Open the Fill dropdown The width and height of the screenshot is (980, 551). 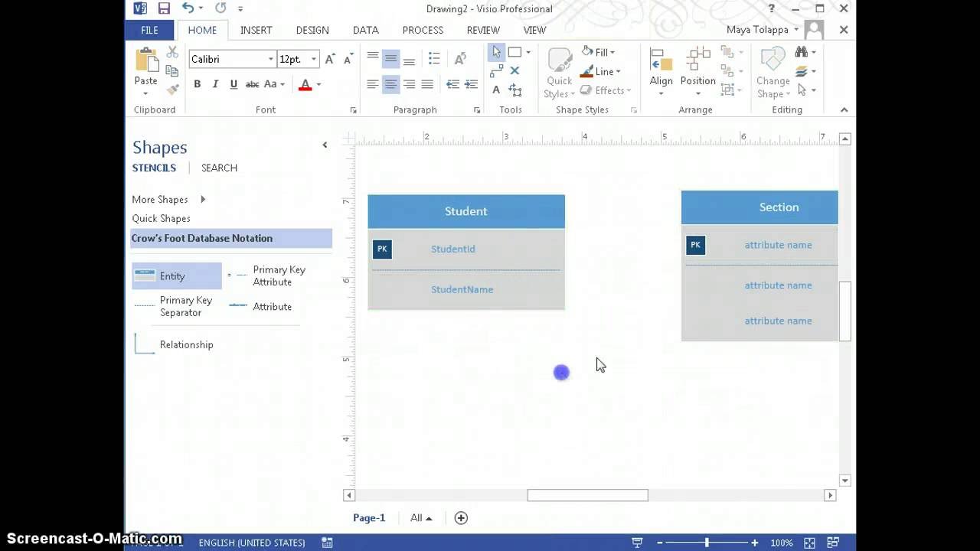[598, 52]
